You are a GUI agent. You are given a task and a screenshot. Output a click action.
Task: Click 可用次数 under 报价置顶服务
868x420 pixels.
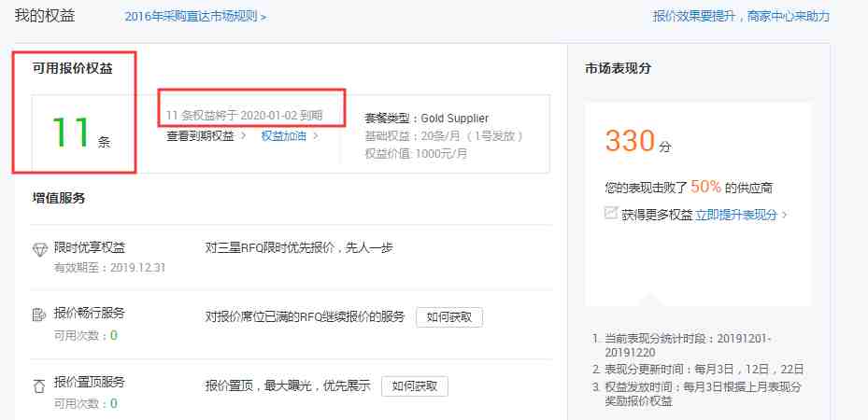coord(85,403)
